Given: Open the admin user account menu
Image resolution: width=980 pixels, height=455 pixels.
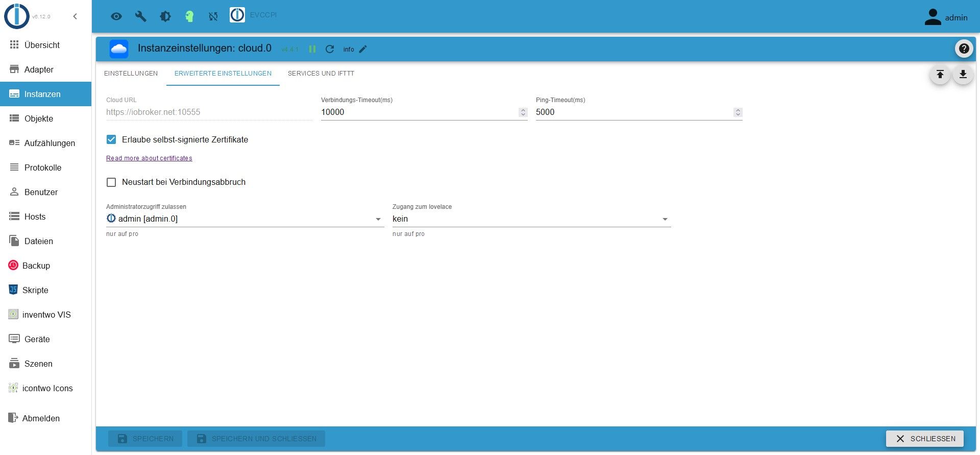Looking at the screenshot, I should click(x=946, y=17).
